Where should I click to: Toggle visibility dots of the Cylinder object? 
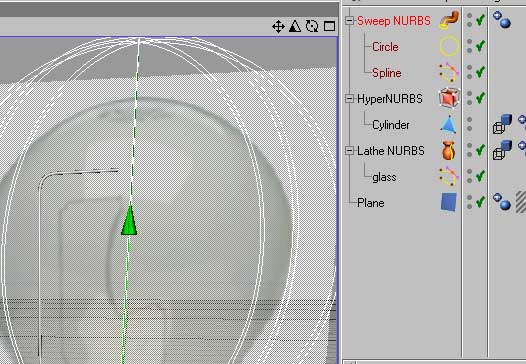tap(470, 124)
